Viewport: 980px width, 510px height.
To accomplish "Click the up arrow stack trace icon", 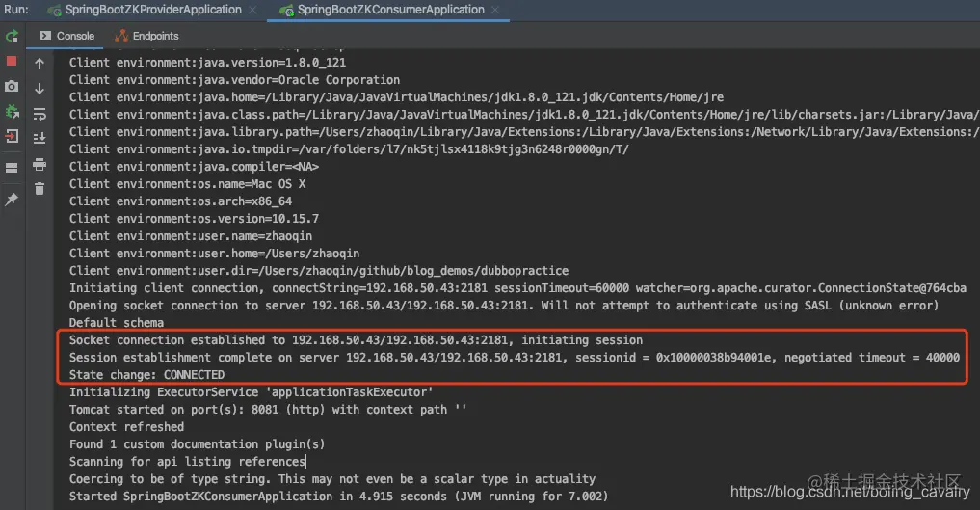I will pos(40,63).
